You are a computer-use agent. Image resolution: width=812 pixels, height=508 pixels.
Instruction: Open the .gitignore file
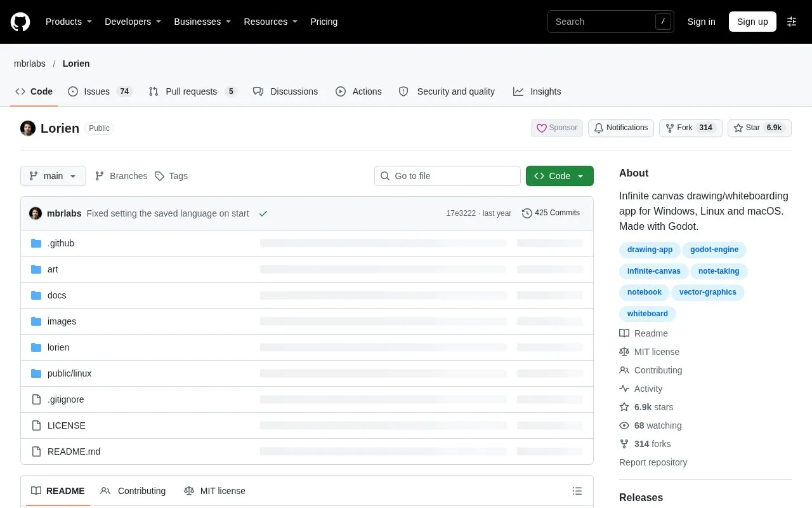(x=66, y=399)
